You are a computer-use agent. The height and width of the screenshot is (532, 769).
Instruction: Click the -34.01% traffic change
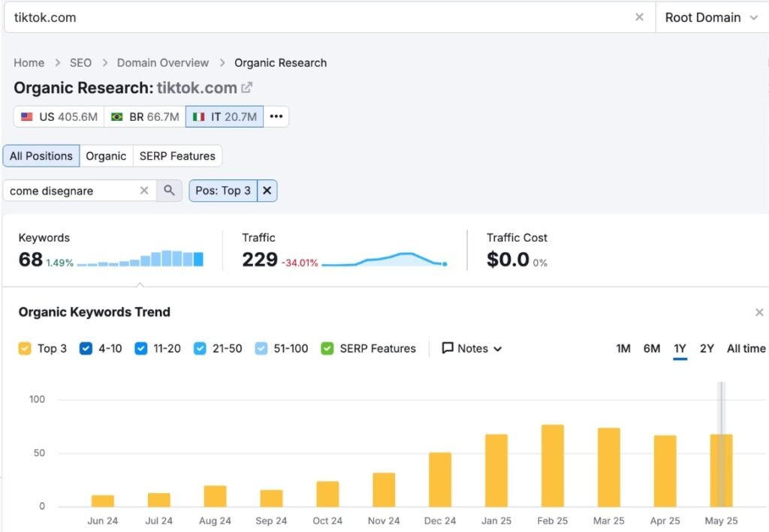pyautogui.click(x=300, y=263)
